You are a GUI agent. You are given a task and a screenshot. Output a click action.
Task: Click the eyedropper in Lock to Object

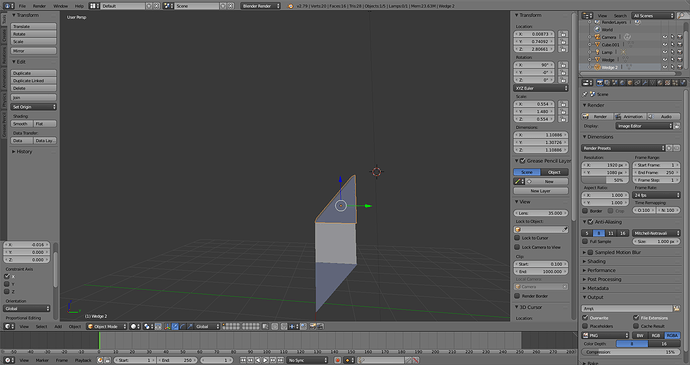point(565,229)
